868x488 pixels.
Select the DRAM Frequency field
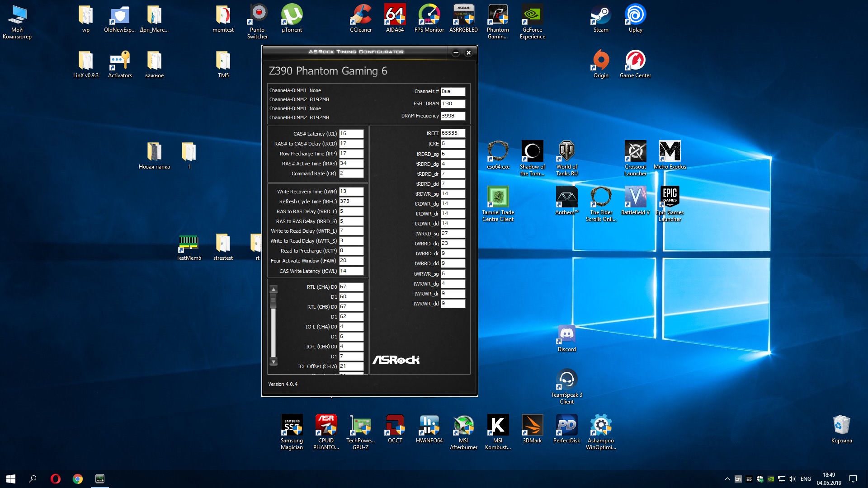[x=453, y=116]
